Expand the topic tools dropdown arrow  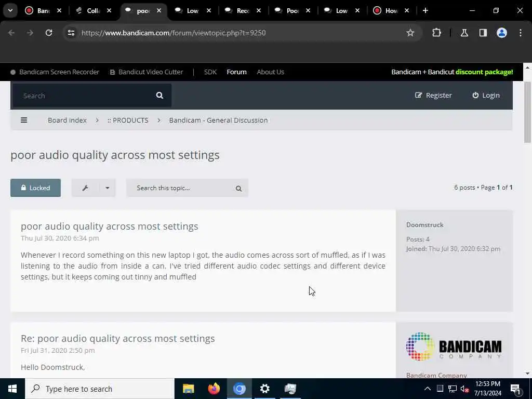point(107,188)
